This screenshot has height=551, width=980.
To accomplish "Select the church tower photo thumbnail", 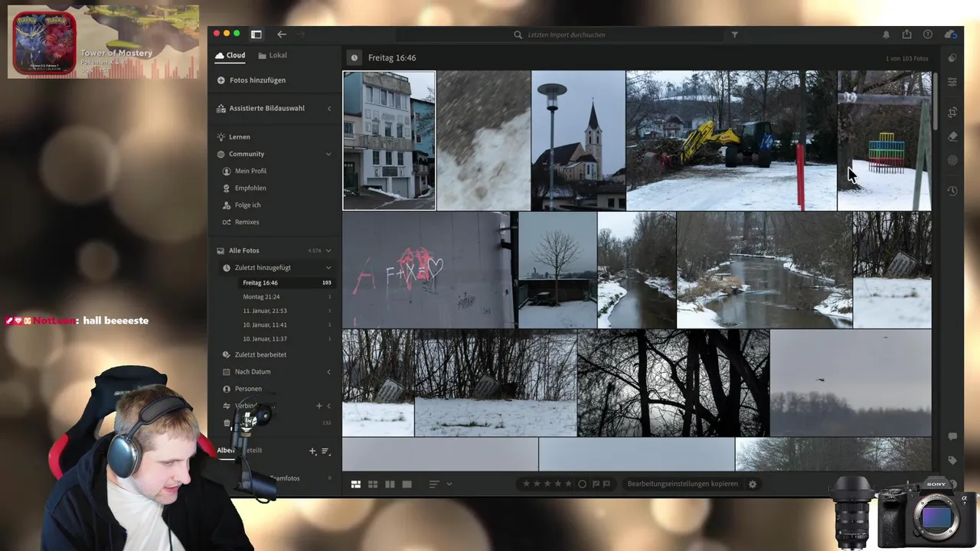I will pyautogui.click(x=578, y=141).
